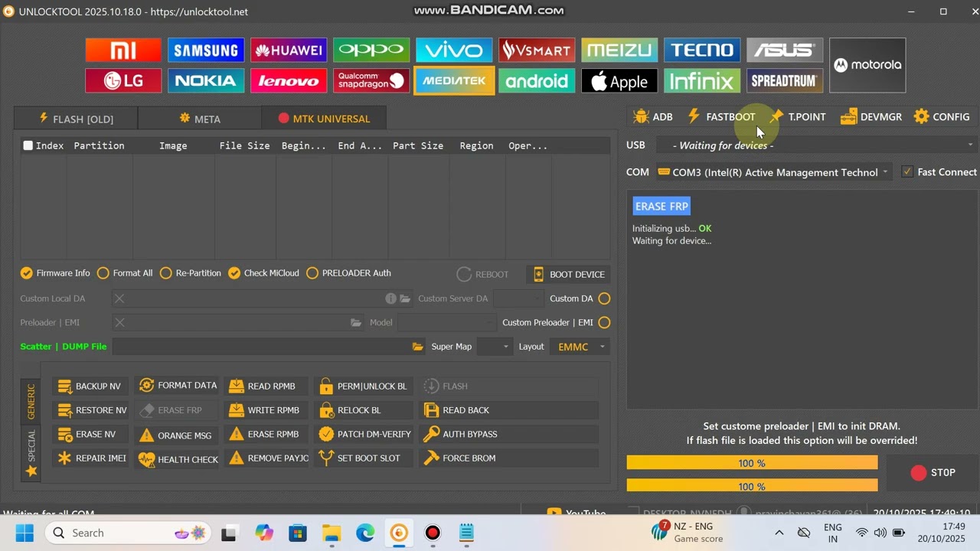Screen dimensions: 980x551
Task: Select the Motorola brand logo
Action: point(867,65)
